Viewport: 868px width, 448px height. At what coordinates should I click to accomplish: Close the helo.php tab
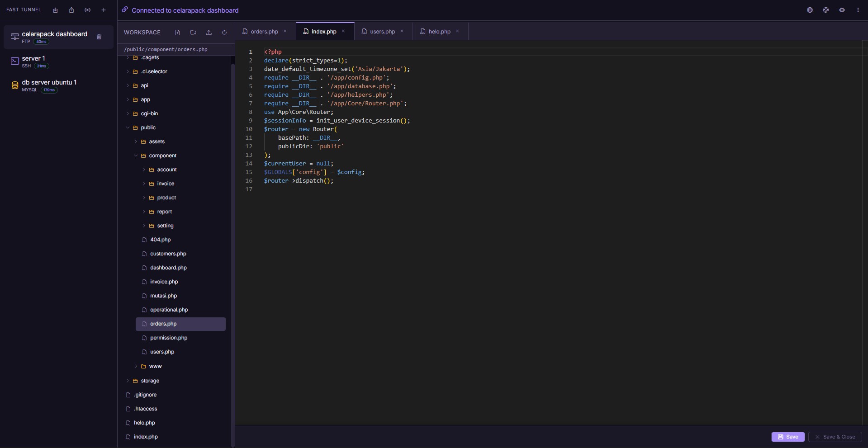click(x=457, y=31)
